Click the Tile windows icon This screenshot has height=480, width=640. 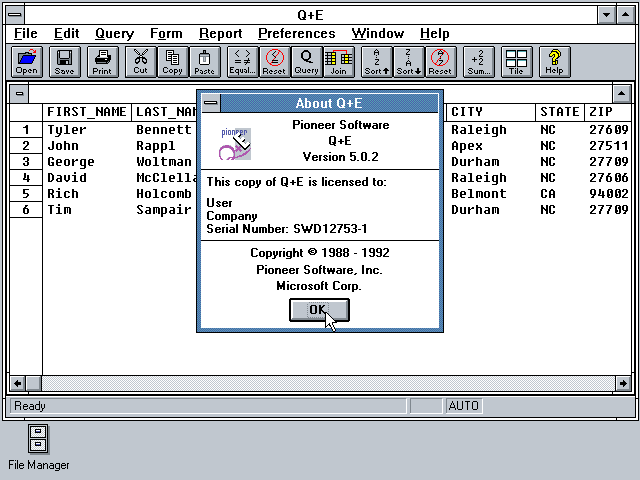516,62
